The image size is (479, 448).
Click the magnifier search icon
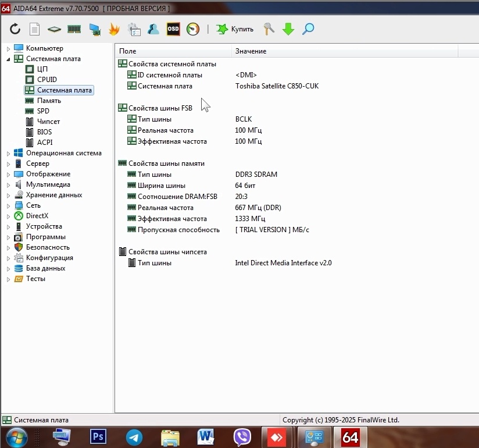(308, 29)
